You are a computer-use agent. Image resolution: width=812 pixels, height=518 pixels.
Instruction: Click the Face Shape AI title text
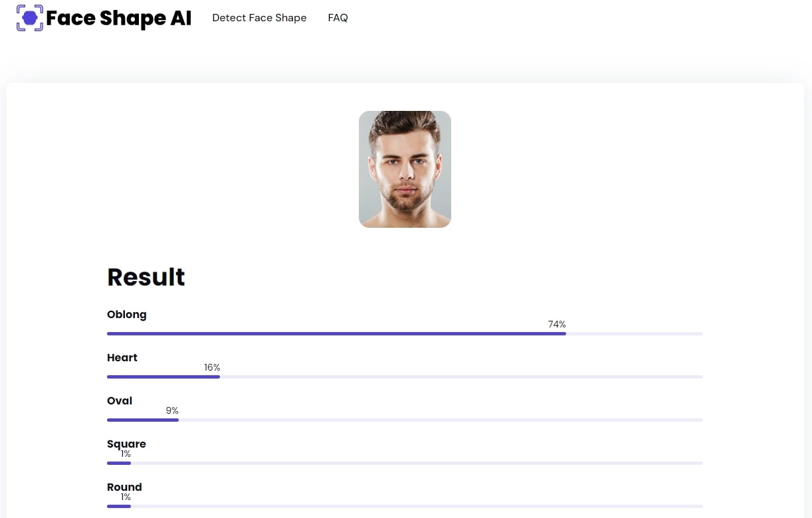119,19
